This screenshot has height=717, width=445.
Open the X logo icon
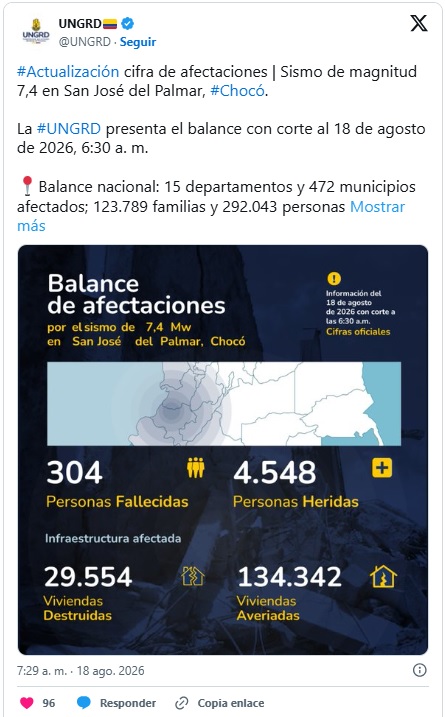(x=418, y=23)
